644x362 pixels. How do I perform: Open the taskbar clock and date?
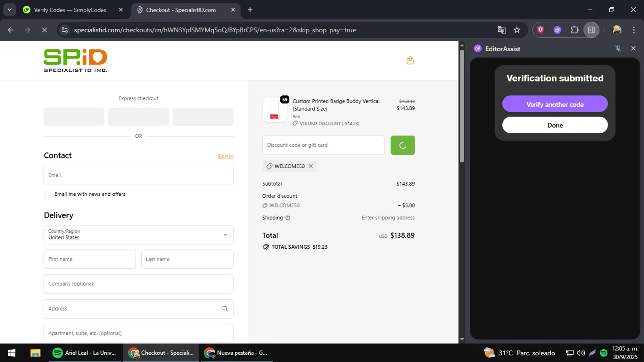625,353
